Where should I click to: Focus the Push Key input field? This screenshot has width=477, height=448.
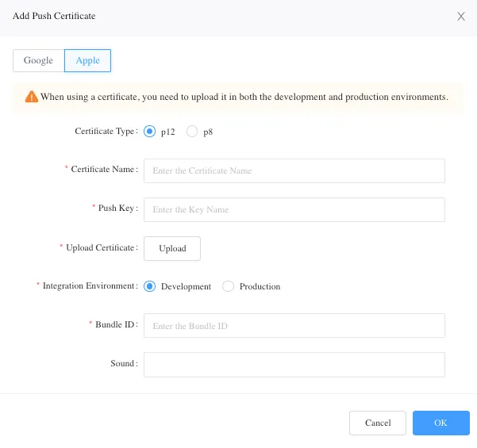coord(294,209)
